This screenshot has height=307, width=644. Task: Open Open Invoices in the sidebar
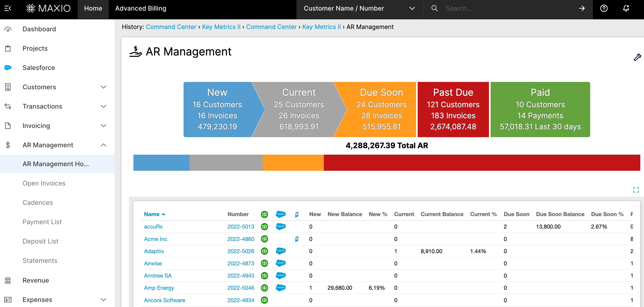pos(44,183)
